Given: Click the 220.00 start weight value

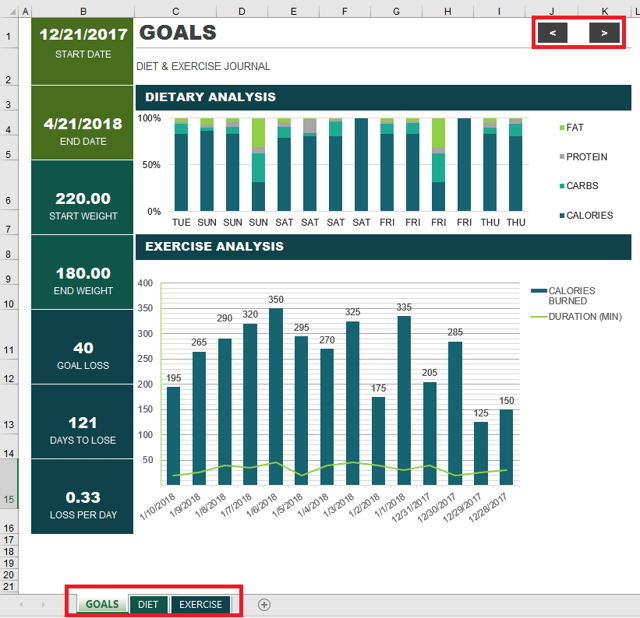Looking at the screenshot, I should click(82, 198).
